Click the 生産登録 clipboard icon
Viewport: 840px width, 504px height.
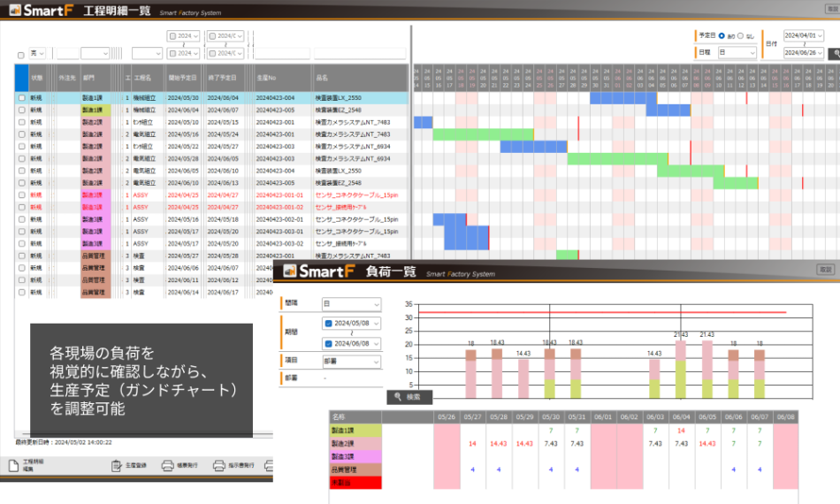pos(117,466)
